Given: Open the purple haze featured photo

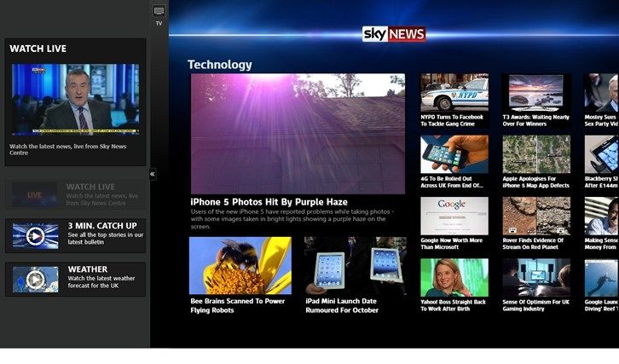Looking at the screenshot, I should point(298,134).
